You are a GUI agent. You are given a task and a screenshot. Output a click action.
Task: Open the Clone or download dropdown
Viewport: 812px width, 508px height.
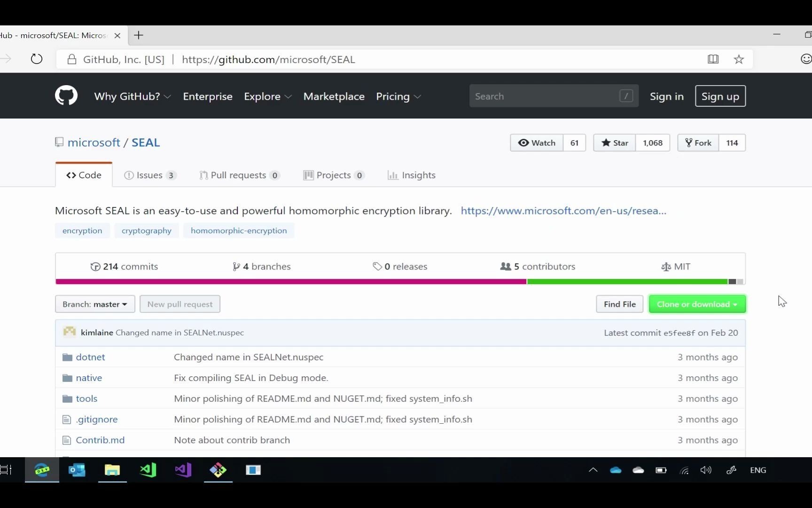coord(697,304)
